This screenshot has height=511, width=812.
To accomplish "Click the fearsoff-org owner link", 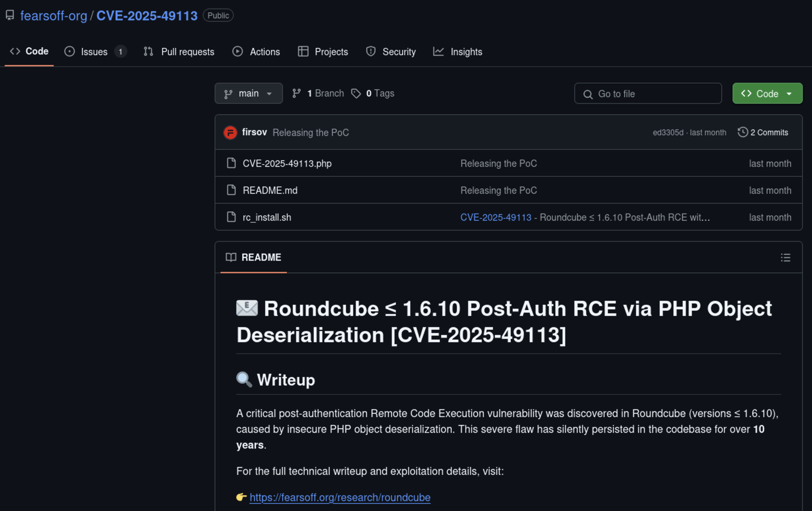I will coord(53,15).
